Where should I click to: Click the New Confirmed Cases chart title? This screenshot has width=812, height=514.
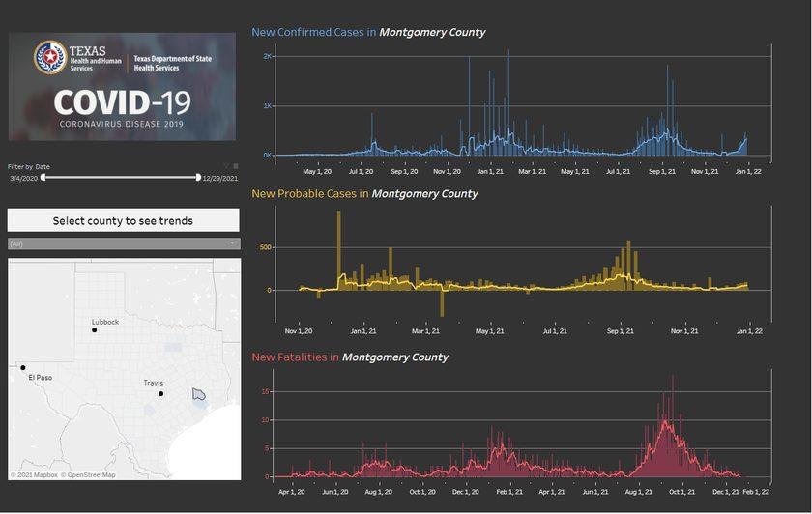368,32
